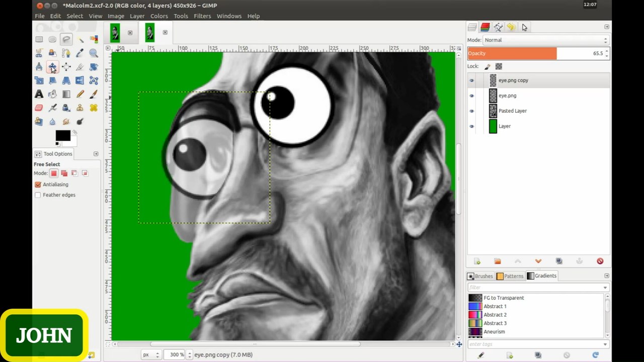Switch to the Undo History tab
This screenshot has height=362, width=644.
(x=511, y=27)
